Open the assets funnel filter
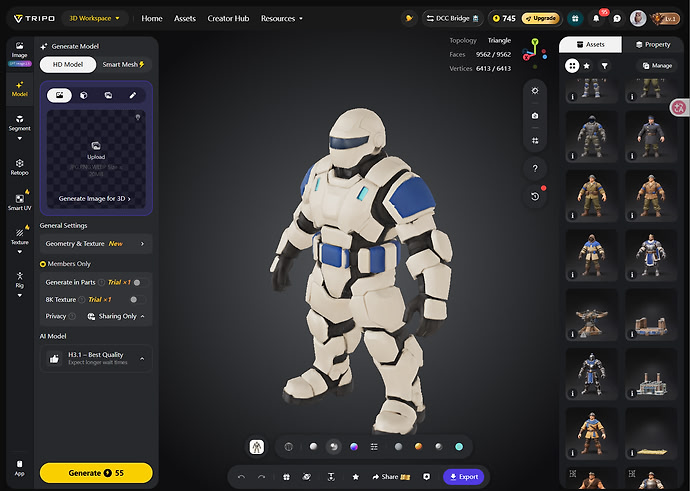The image size is (690, 491). pyautogui.click(x=605, y=66)
